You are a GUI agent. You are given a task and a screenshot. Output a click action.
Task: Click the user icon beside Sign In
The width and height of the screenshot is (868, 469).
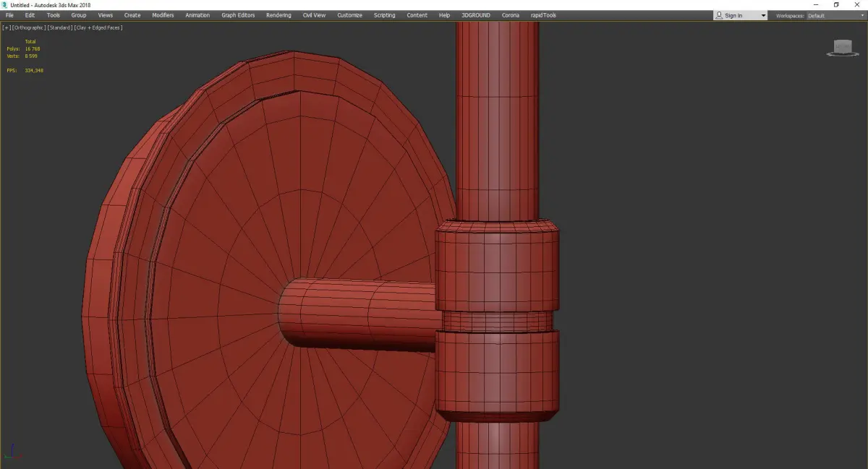[x=719, y=15]
